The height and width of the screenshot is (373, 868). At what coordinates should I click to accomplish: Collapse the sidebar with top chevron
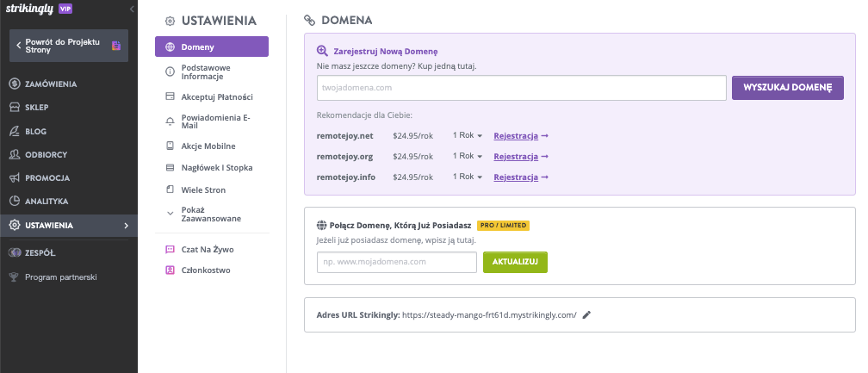pos(132,9)
